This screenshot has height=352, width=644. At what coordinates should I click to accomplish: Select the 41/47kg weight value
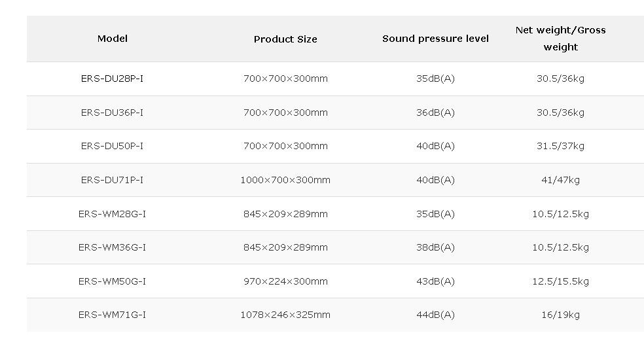(561, 180)
